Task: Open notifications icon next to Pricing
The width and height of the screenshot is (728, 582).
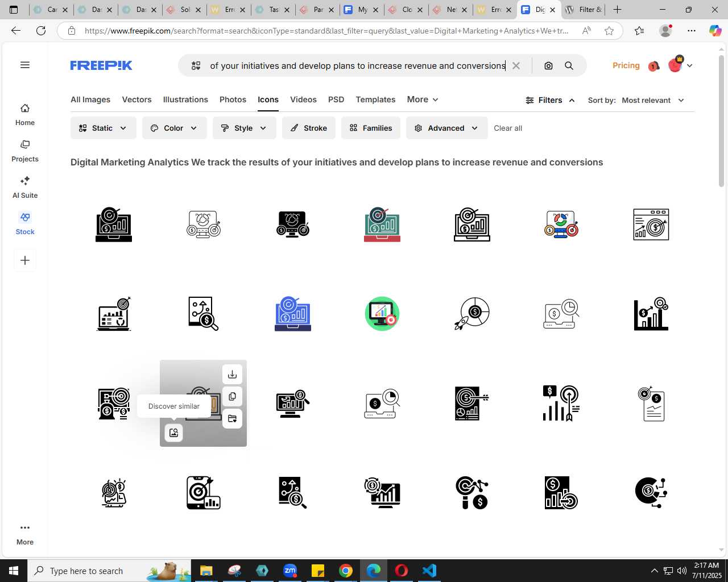Action: pos(653,66)
